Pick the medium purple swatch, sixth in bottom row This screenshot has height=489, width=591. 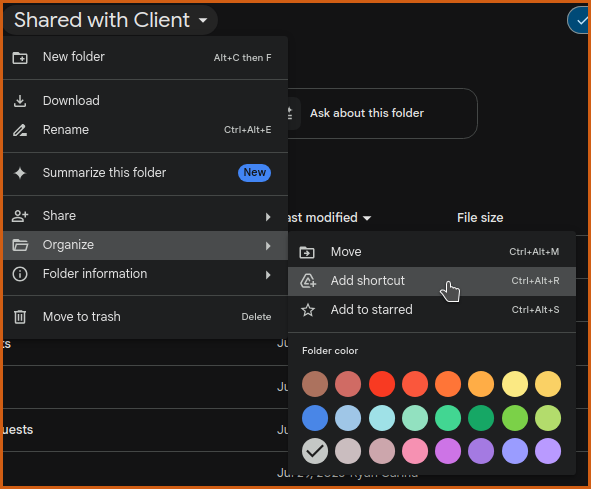pyautogui.click(x=481, y=451)
